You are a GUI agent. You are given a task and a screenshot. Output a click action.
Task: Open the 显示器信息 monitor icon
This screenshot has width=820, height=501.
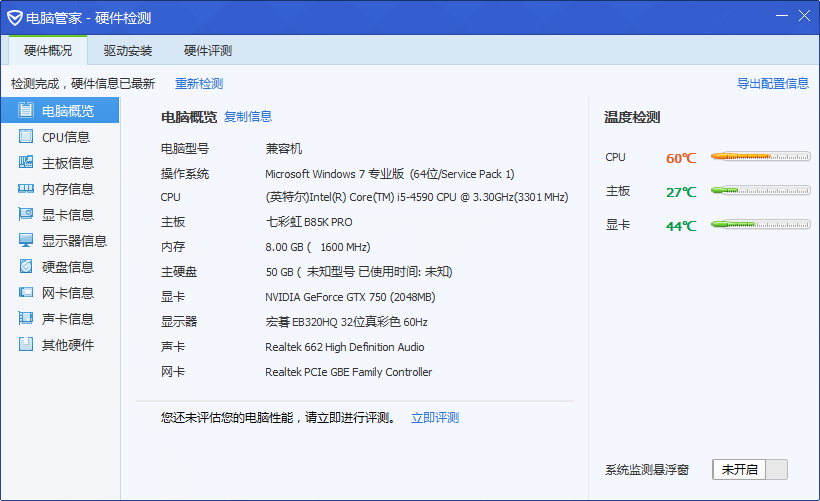point(26,241)
